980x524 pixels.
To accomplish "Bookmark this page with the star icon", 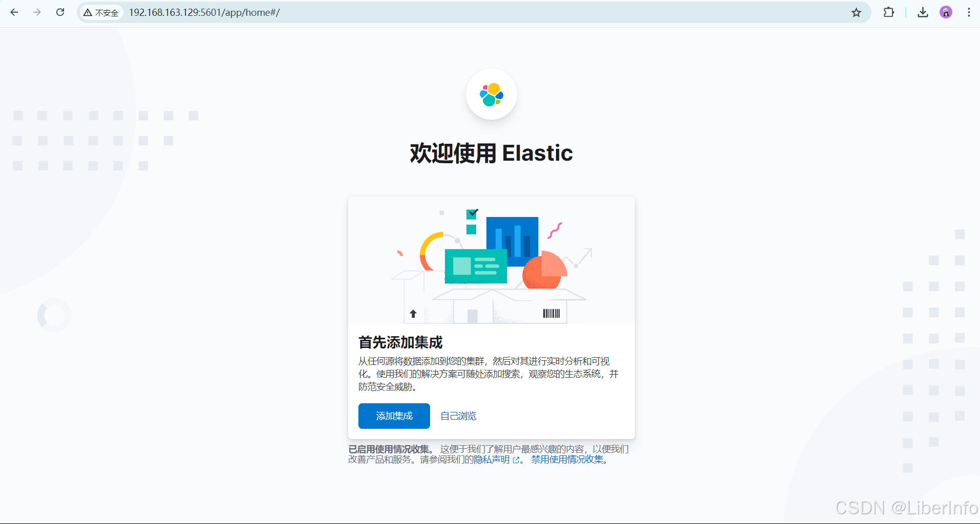I will tap(856, 13).
